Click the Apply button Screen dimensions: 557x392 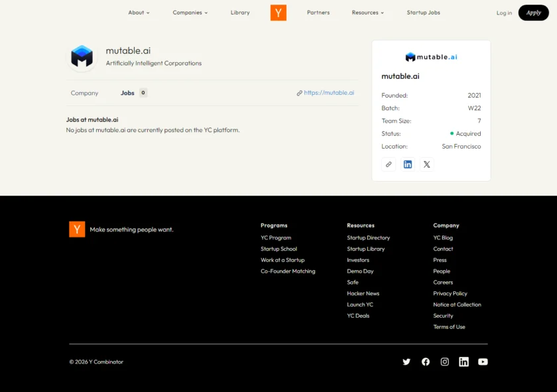click(533, 12)
